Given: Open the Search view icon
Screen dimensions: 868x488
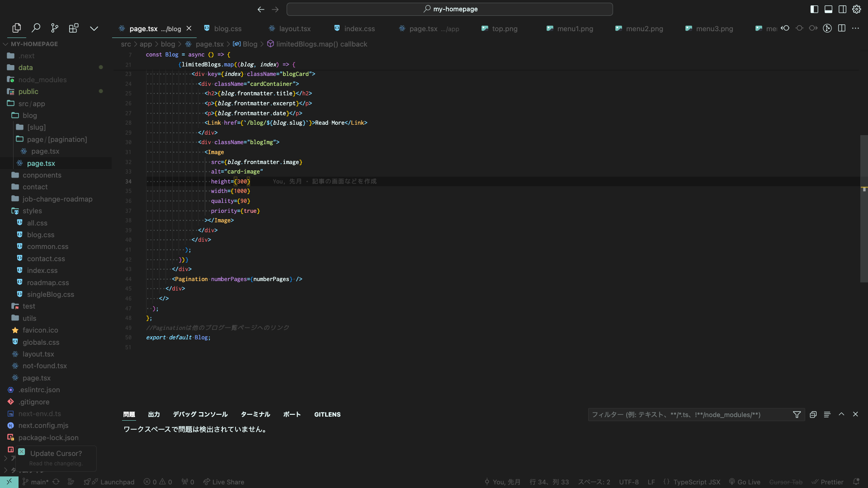Looking at the screenshot, I should [x=36, y=28].
